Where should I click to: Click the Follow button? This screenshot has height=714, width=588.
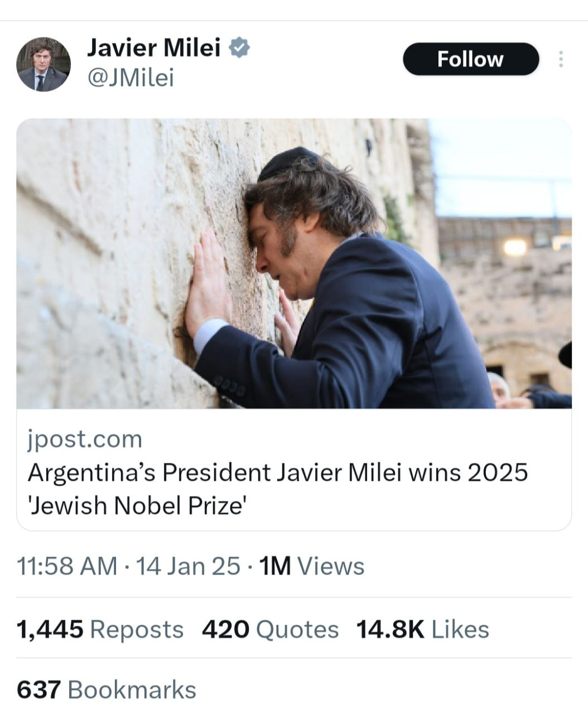[470, 59]
